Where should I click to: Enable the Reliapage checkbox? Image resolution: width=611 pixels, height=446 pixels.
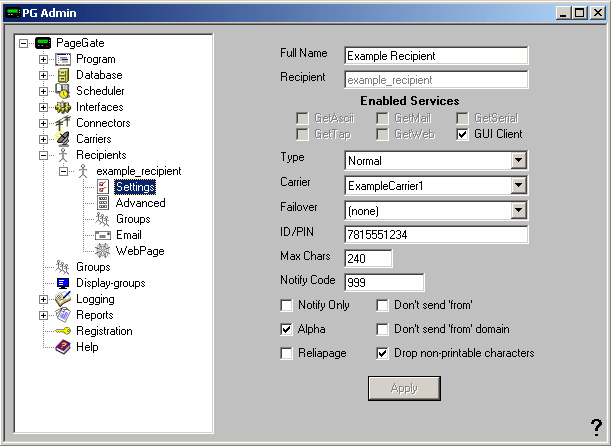(x=286, y=354)
